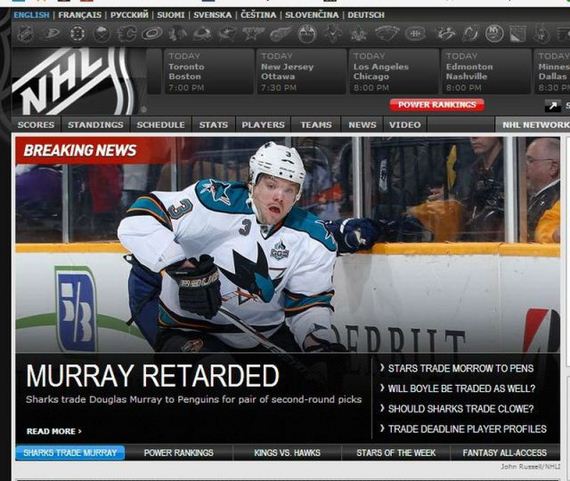Switch language to English
The image size is (570, 481).
(31, 15)
